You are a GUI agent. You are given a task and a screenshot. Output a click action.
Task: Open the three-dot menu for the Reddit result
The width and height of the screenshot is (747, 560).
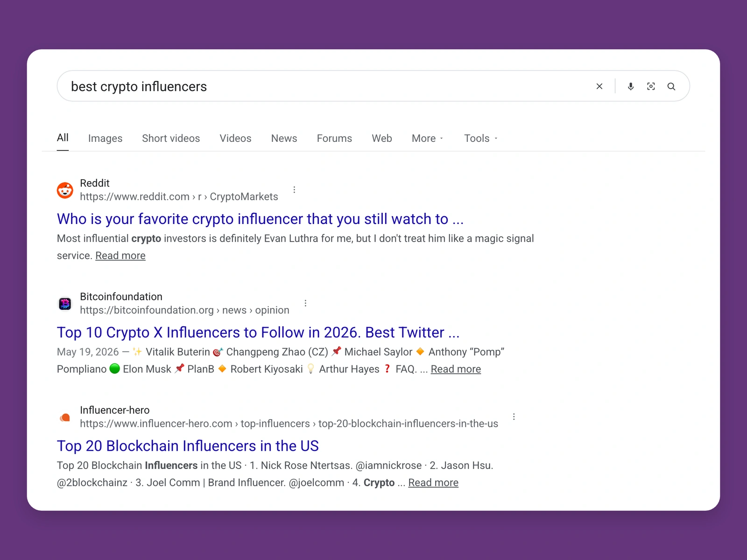tap(294, 189)
